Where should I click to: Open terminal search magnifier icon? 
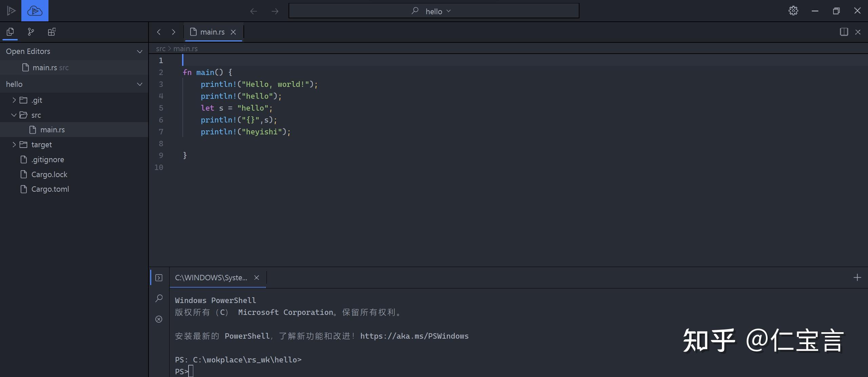click(x=159, y=298)
